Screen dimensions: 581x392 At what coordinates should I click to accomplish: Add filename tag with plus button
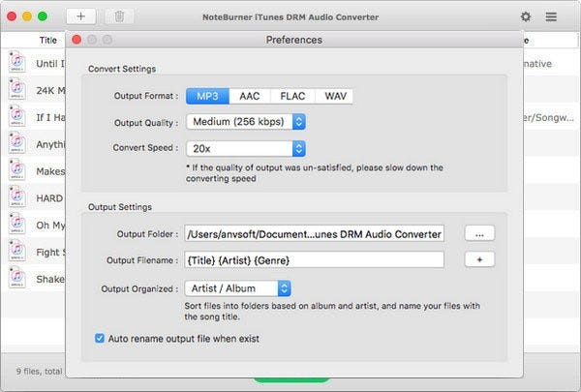(x=479, y=259)
